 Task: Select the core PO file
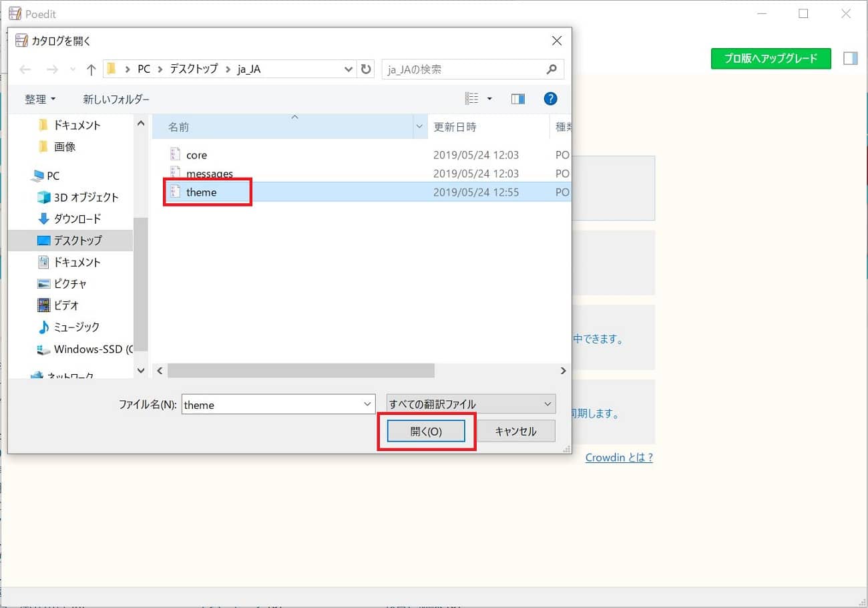[196, 155]
